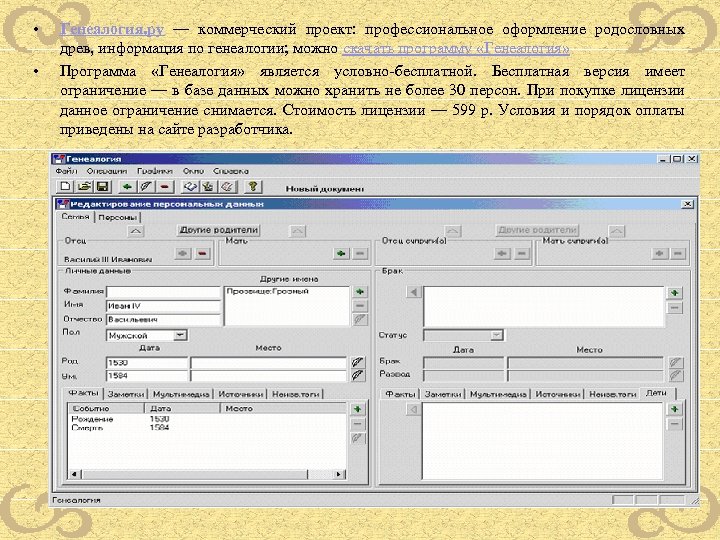Click feather icon next to birth place field

point(358,362)
